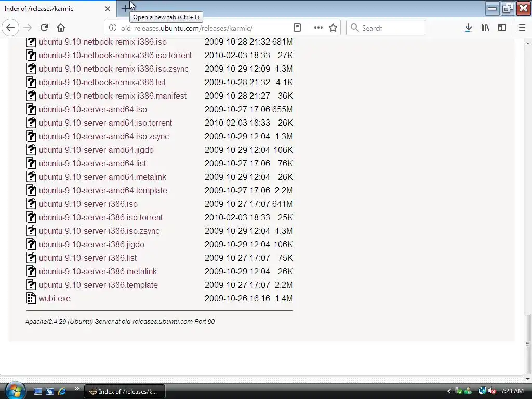Open ubuntu-9.10-server-amd64.iso.torrent link
Viewport: 532px width, 399px height.
click(105, 123)
